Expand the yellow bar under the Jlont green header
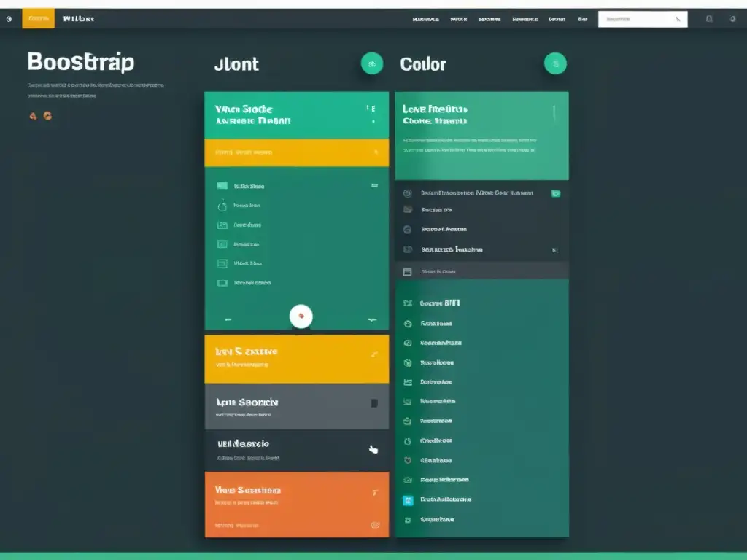The height and width of the screenshot is (560, 747). coord(296,152)
